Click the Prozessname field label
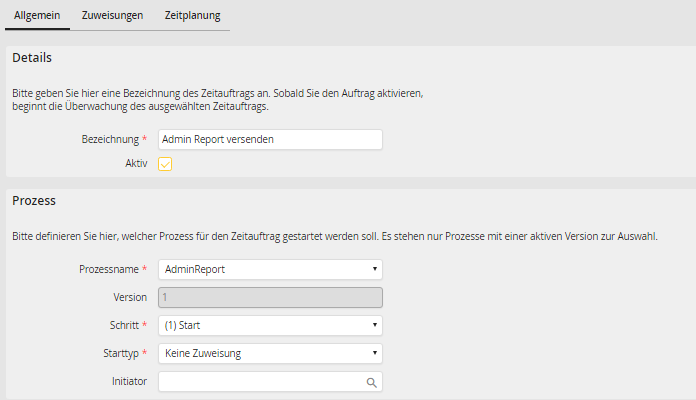Image resolution: width=696 pixels, height=400 pixels. 109,269
